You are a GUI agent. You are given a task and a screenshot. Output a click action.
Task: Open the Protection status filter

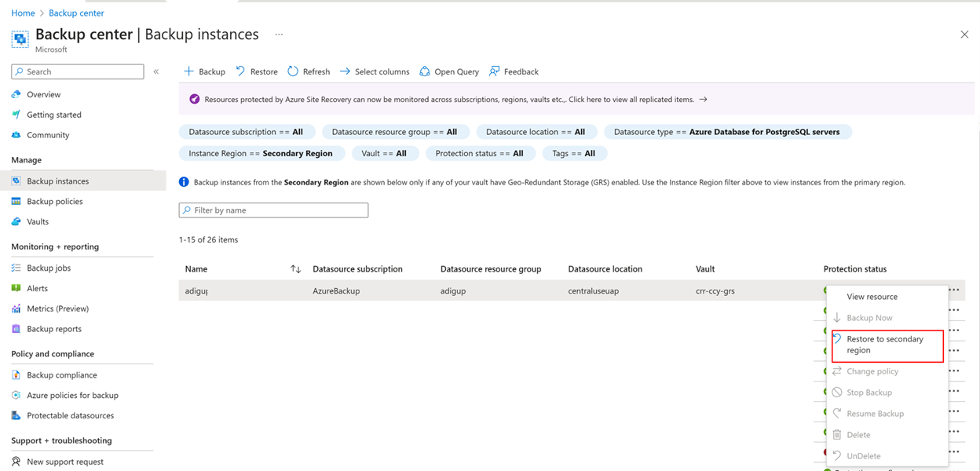pyautogui.click(x=481, y=153)
